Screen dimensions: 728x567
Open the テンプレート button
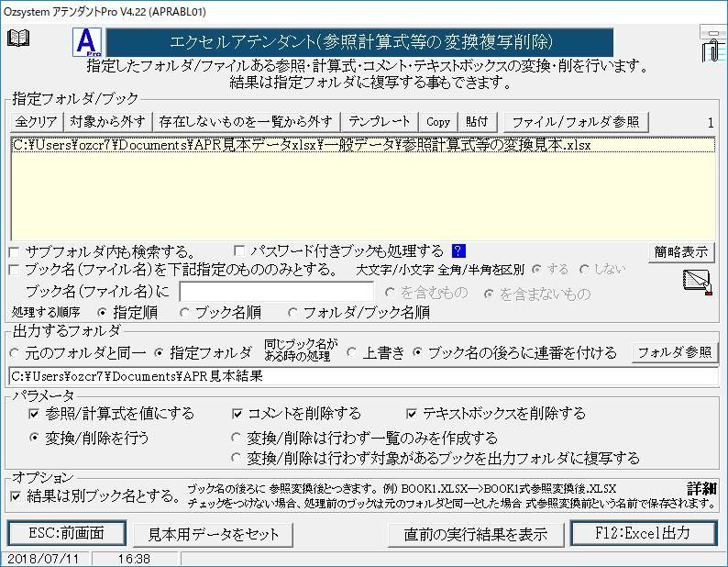tap(380, 122)
